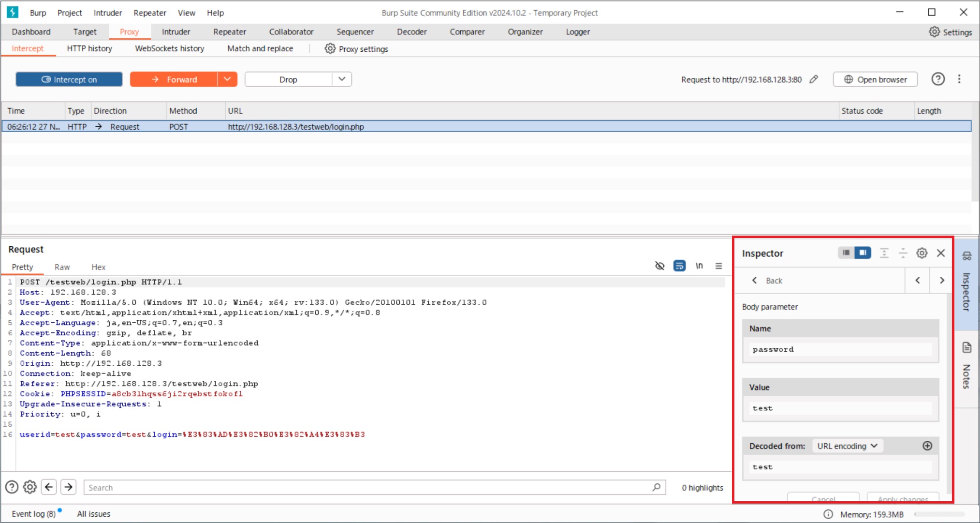Collapse all Inspector sections icon
The image size is (980, 523).
[903, 253]
